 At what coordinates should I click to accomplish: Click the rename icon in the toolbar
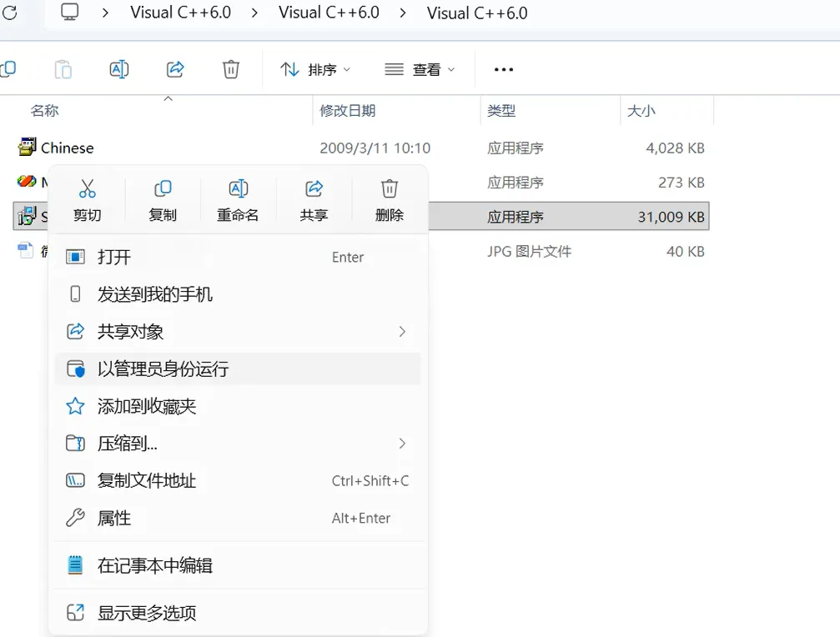[x=119, y=69]
